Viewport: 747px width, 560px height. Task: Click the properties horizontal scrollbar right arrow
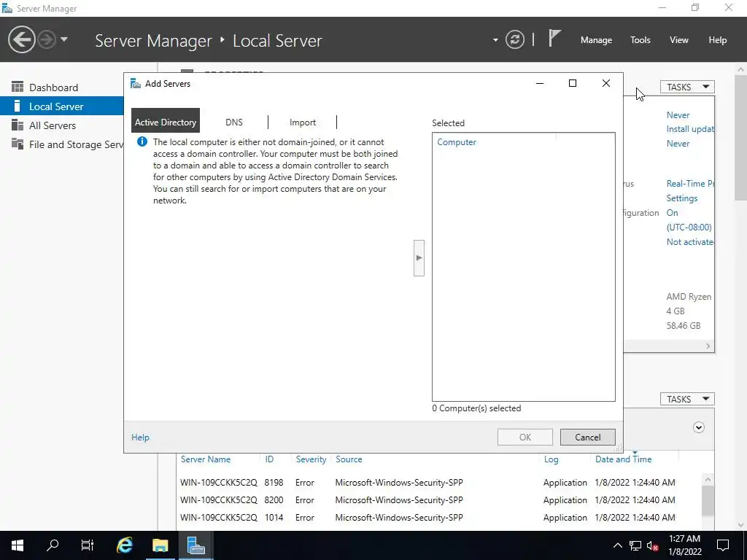(x=708, y=346)
